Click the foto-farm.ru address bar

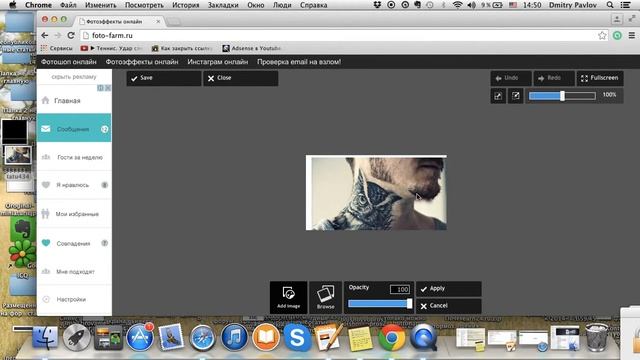pos(344,36)
